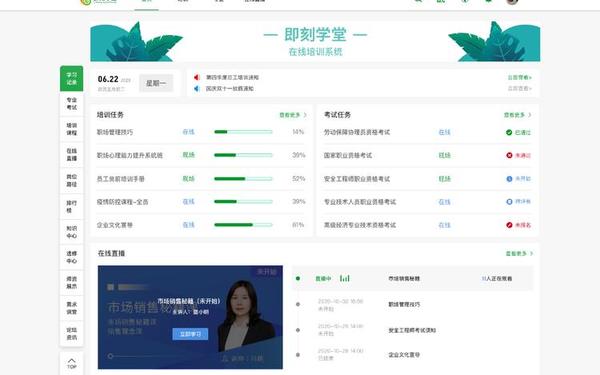
Task: Open exam 专业技术人员职业资格考试
Action: coord(360,202)
